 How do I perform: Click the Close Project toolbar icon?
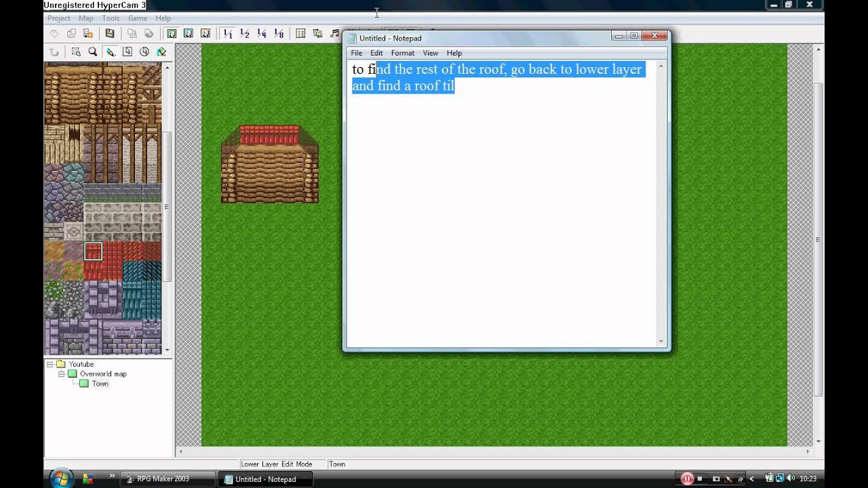click(88, 33)
